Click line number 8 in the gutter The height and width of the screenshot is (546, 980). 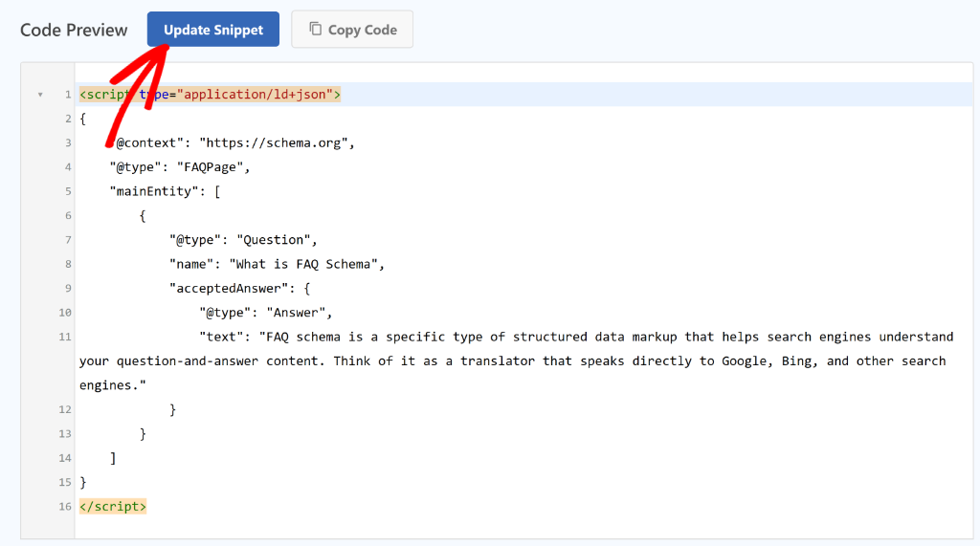click(68, 264)
